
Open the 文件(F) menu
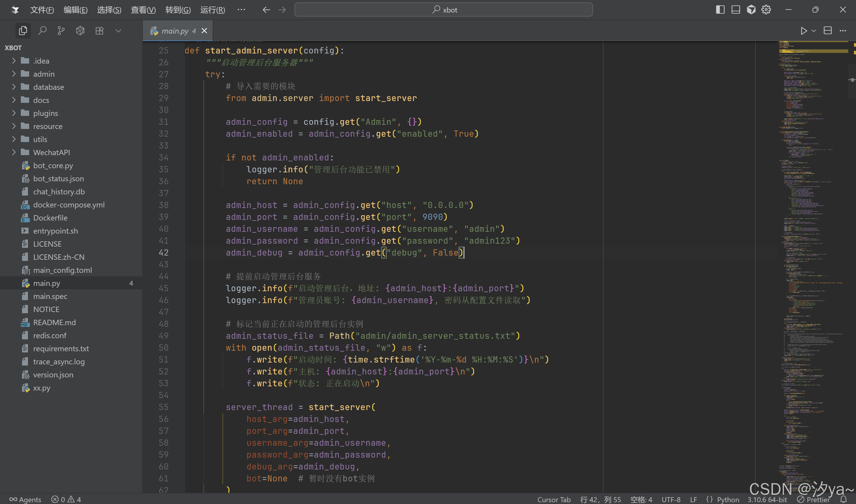click(42, 10)
